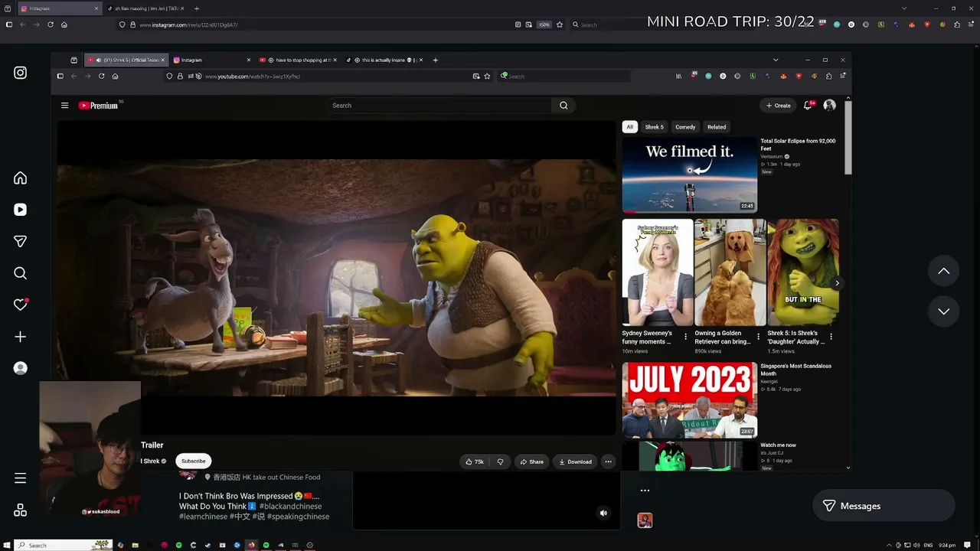
Task: List all tabs in the Instagram browser window
Action: 904,8
